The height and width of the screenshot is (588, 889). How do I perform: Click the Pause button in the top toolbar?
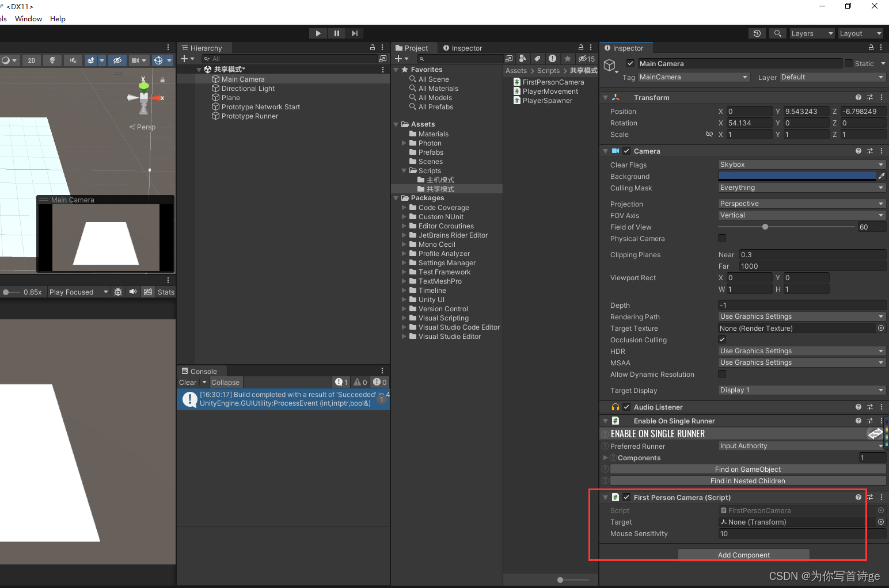tap(336, 33)
